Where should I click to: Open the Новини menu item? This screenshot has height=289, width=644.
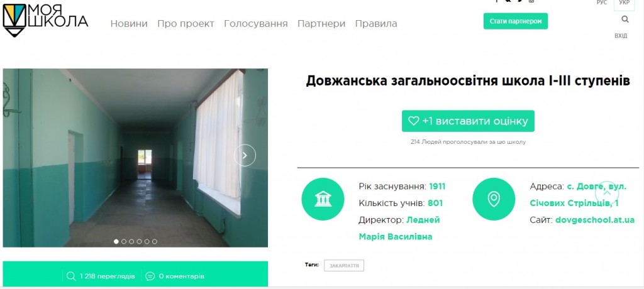tap(129, 24)
